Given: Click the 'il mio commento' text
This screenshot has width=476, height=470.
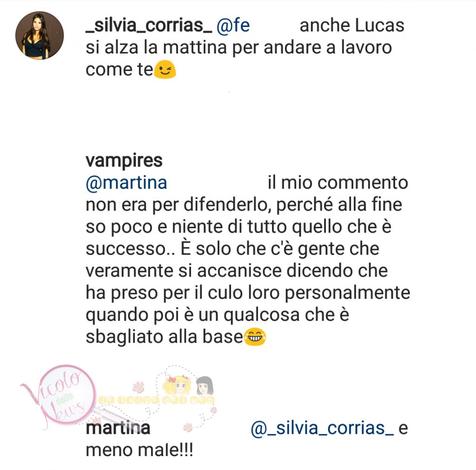Looking at the screenshot, I should pos(338,183).
